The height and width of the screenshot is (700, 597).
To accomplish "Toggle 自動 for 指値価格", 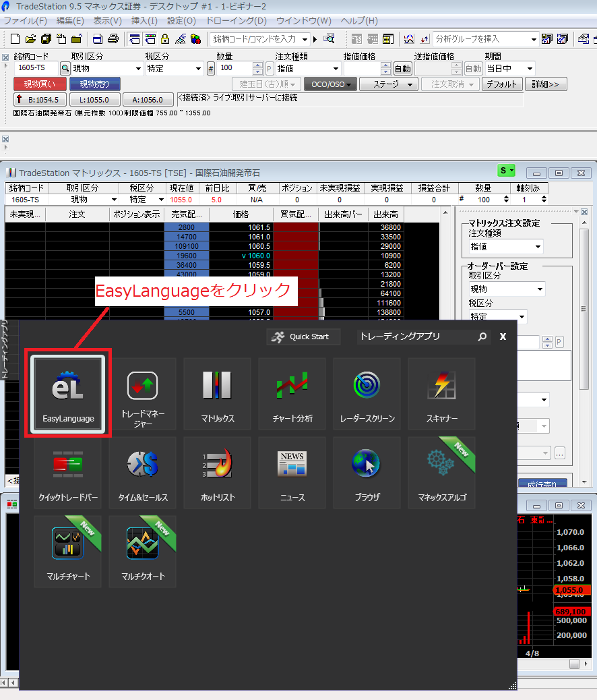I will [x=402, y=68].
